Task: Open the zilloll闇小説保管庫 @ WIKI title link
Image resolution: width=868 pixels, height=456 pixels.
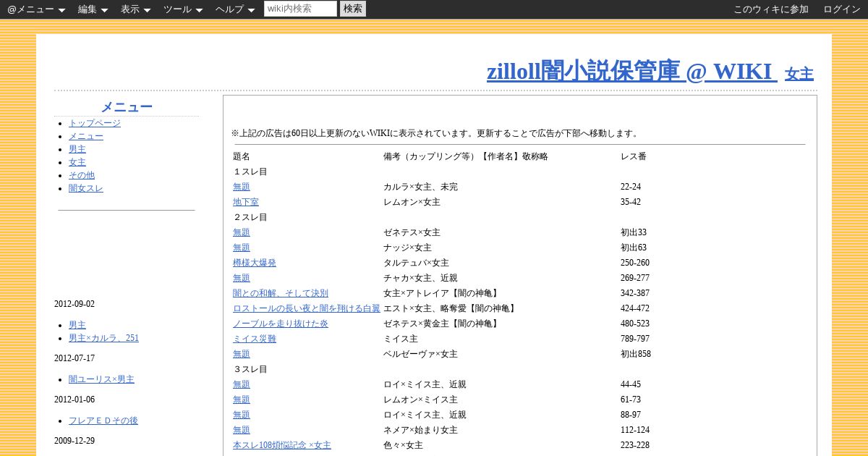Action: coord(631,71)
